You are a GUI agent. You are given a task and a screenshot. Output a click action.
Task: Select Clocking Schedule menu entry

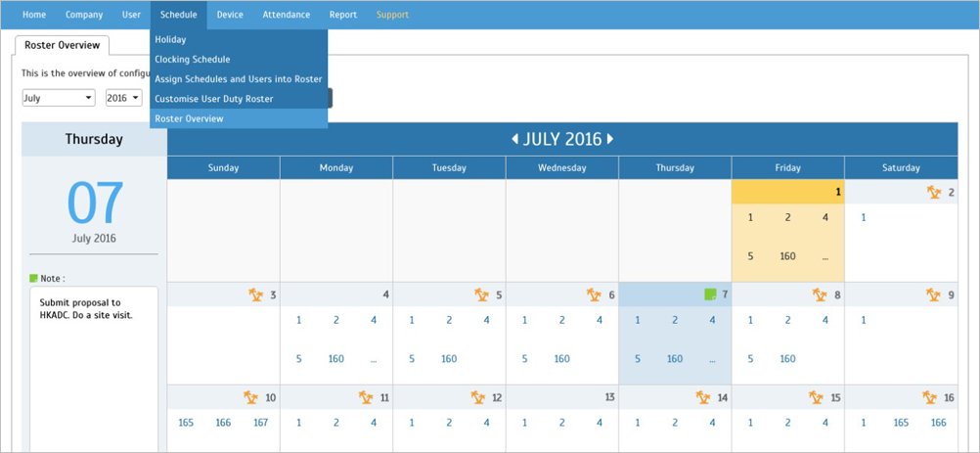coord(239,60)
